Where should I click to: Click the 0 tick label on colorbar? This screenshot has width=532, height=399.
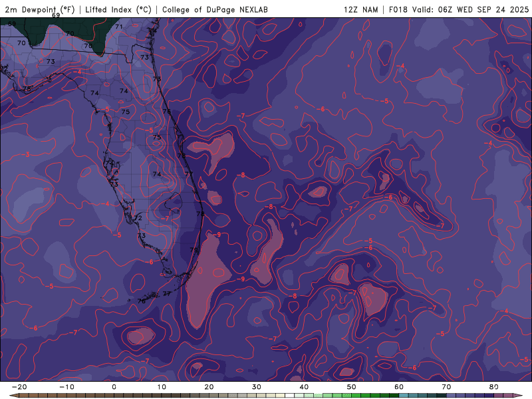pos(114,387)
